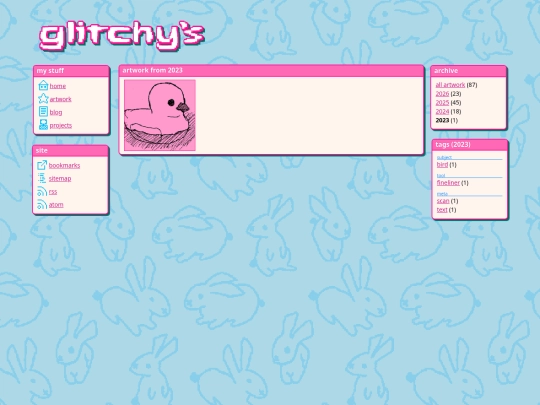Click the external-link icon beside bookmarks
Image resolution: width=540 pixels, height=405 pixels.
tap(42, 165)
